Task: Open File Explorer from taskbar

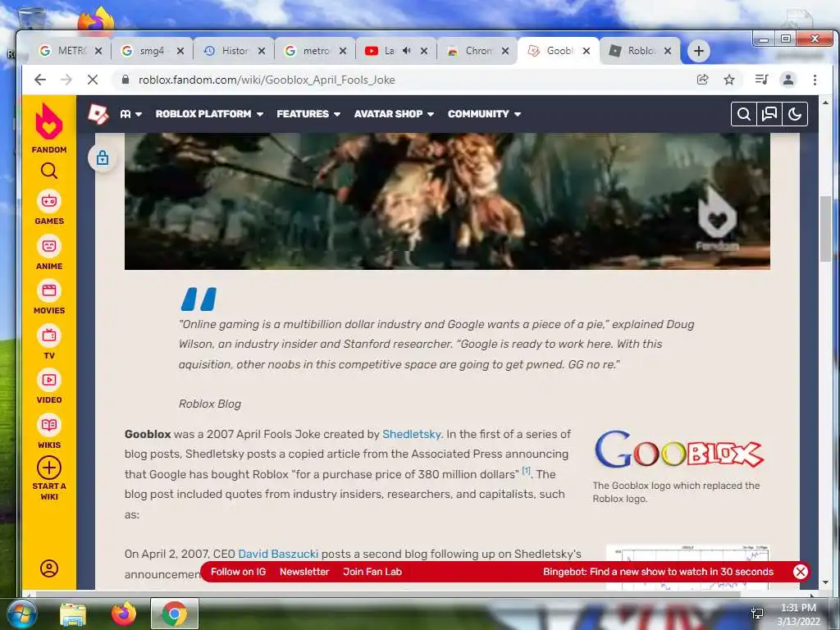Action: (73, 614)
